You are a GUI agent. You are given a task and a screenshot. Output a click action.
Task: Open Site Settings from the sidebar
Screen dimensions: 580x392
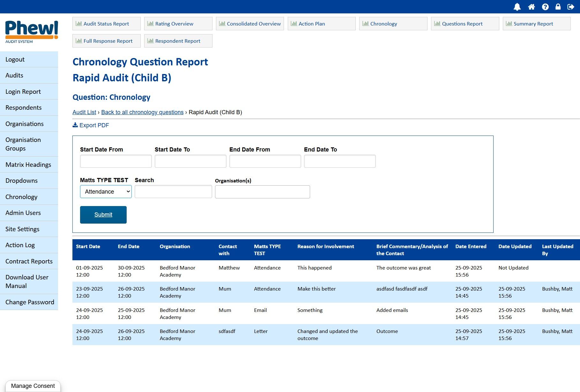click(x=22, y=229)
